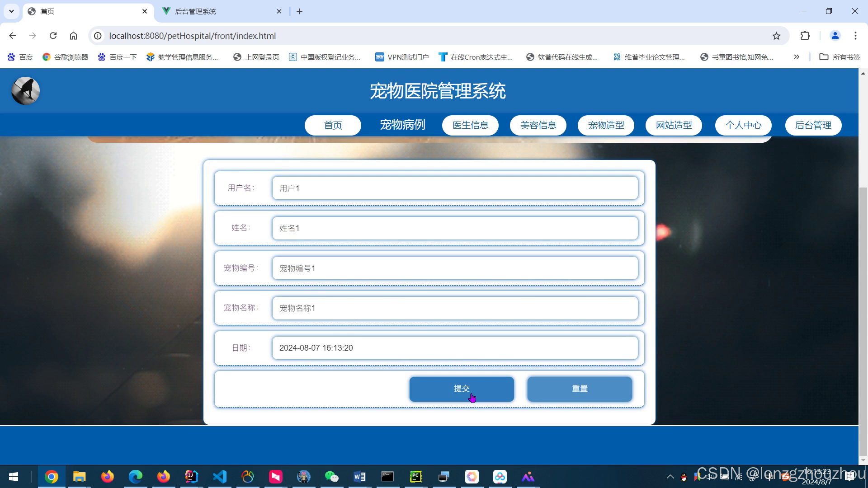Click the site logo avatar image
868x488 pixels.
pyautogui.click(x=25, y=91)
